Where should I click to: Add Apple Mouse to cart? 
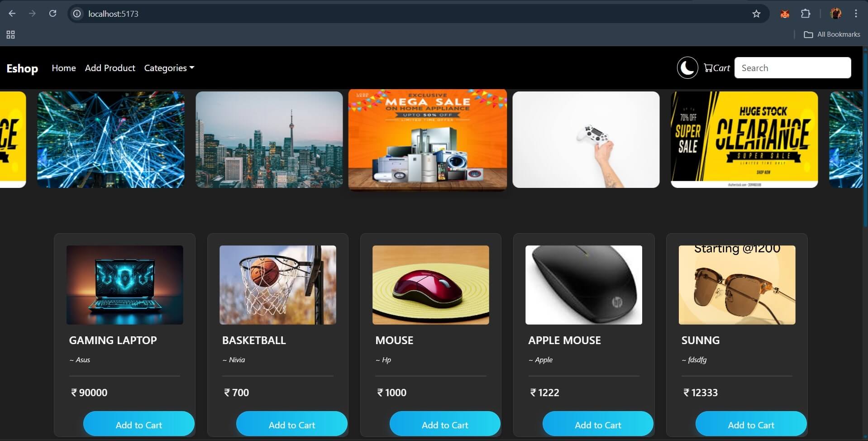[x=598, y=424]
